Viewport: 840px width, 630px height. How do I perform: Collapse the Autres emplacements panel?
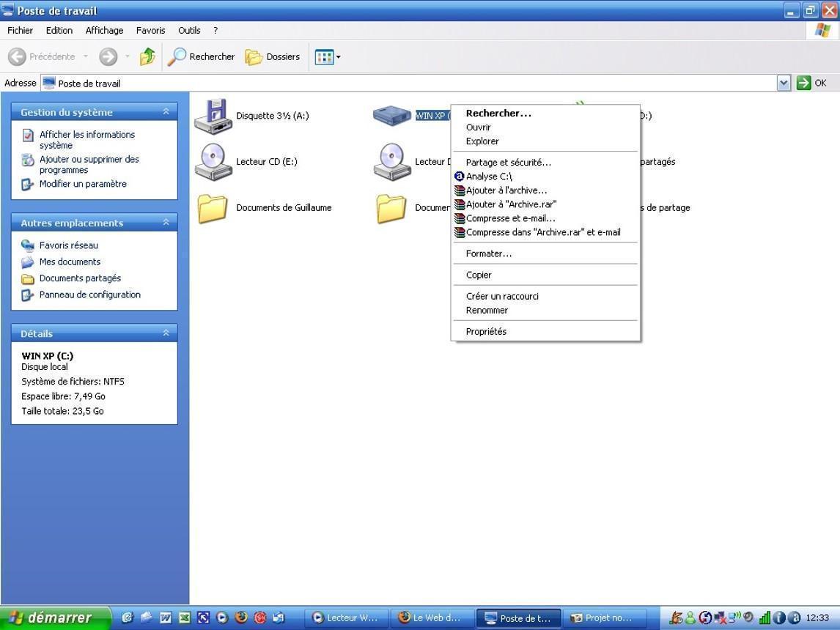tap(166, 223)
